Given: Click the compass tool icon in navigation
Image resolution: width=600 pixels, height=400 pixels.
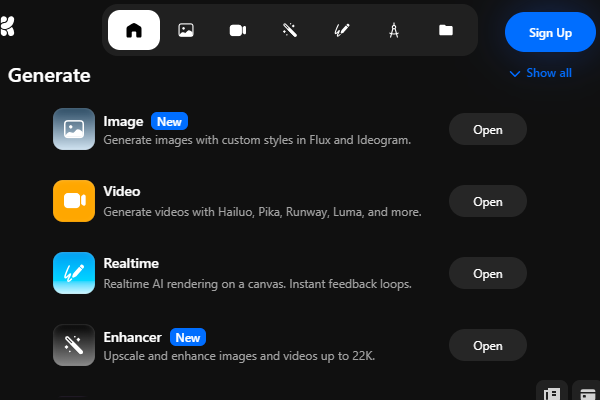Looking at the screenshot, I should [394, 30].
